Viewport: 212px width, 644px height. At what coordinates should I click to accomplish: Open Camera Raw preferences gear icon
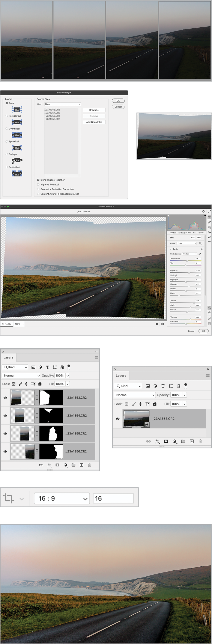(203, 211)
